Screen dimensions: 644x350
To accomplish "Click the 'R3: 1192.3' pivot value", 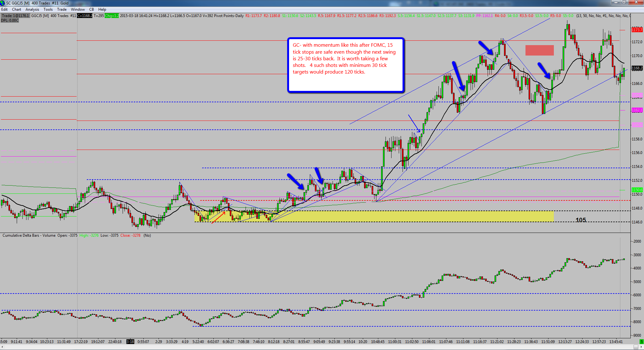I will [x=388, y=16].
